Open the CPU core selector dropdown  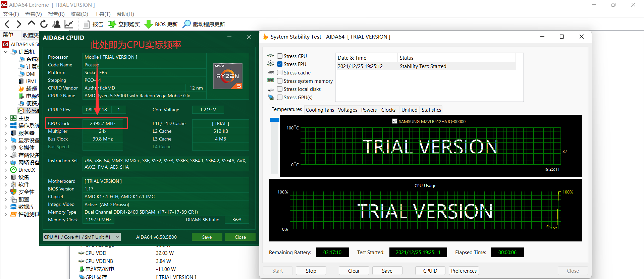pos(82,237)
